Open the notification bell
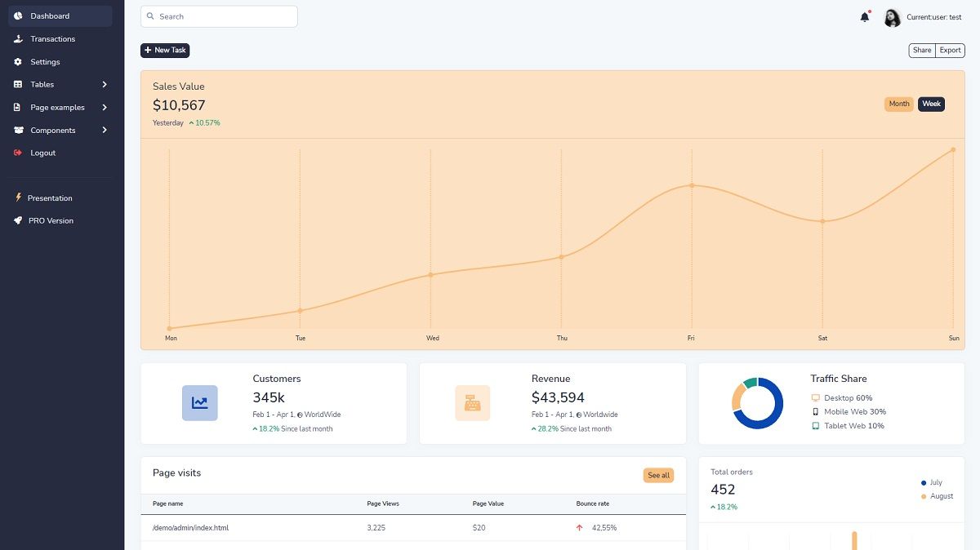The height and width of the screenshot is (550, 980). click(x=865, y=16)
